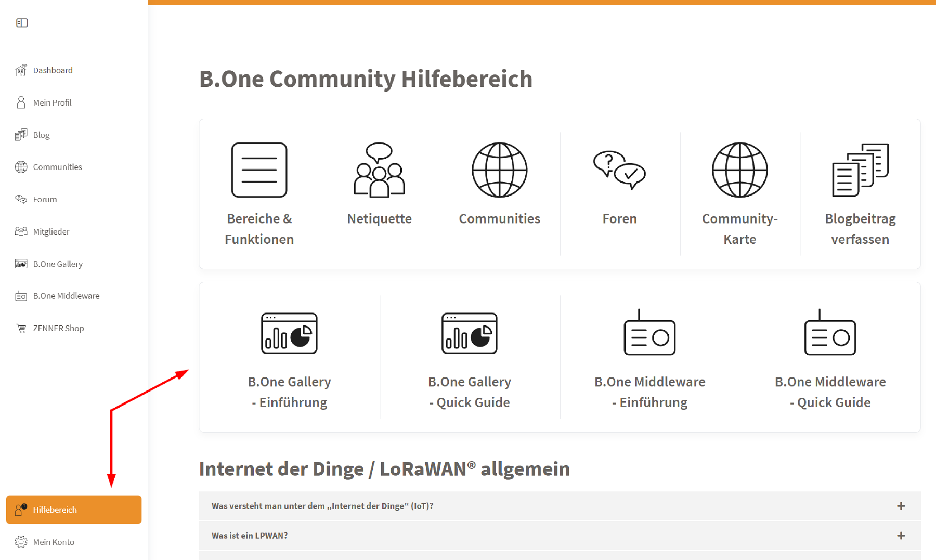Click the 'Was ist ein LPWAN?' question text

click(x=250, y=536)
